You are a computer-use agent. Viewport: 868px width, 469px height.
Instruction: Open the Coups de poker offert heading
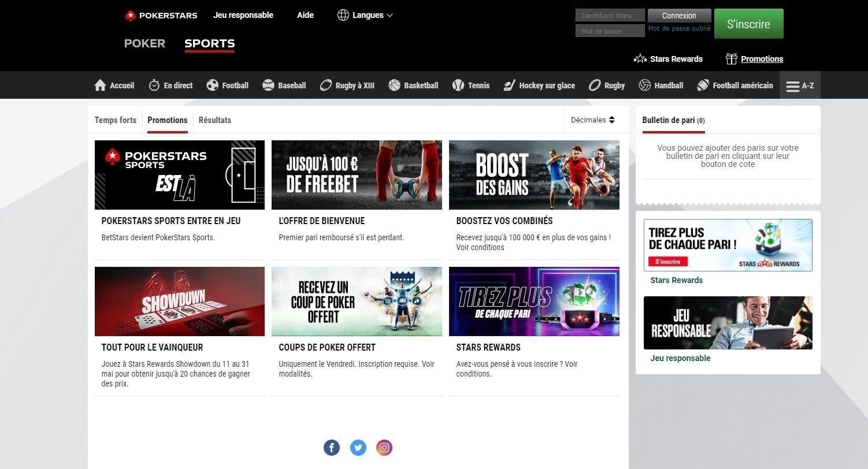[x=327, y=347]
